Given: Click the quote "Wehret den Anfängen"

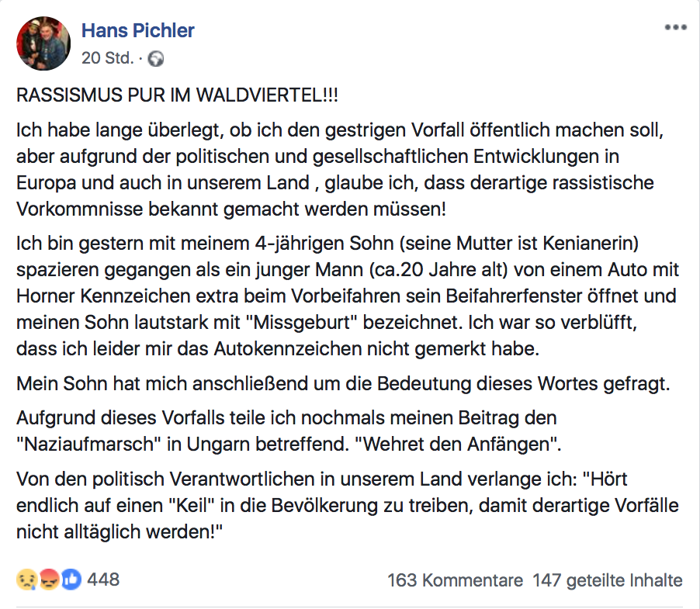Looking at the screenshot, I should (x=457, y=445).
